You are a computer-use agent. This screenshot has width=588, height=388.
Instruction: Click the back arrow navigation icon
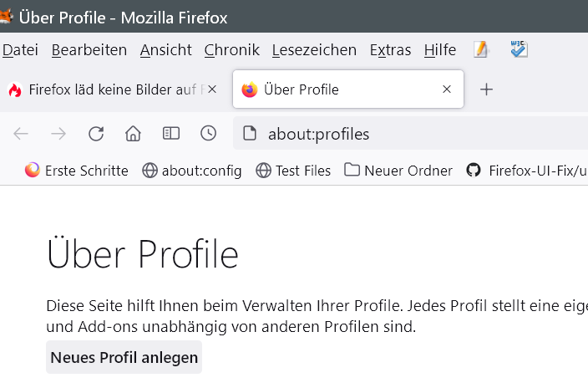point(21,134)
